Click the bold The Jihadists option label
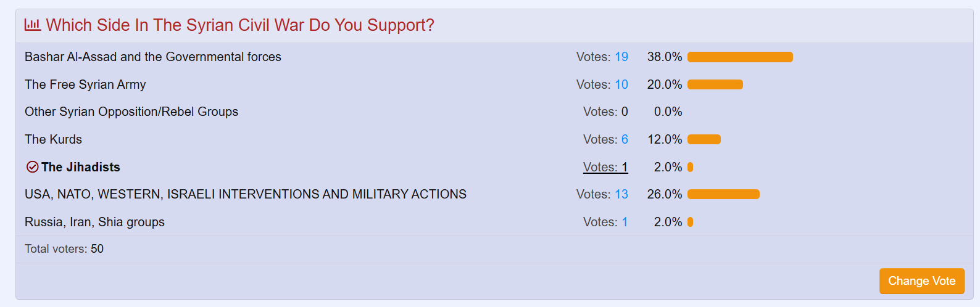980x307 pixels. click(81, 167)
